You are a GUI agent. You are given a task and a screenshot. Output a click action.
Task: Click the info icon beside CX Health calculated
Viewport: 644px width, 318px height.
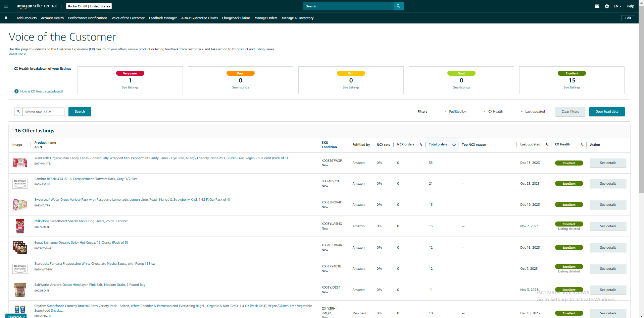pyautogui.click(x=16, y=91)
